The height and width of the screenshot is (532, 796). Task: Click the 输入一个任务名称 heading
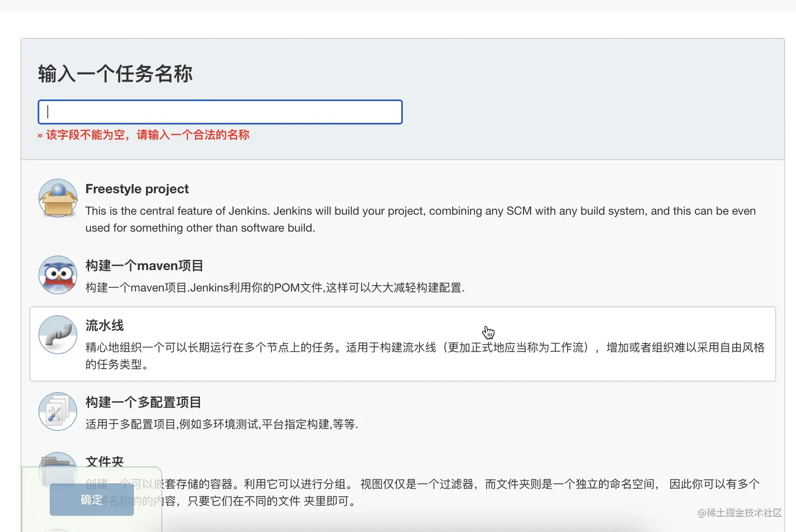[115, 74]
